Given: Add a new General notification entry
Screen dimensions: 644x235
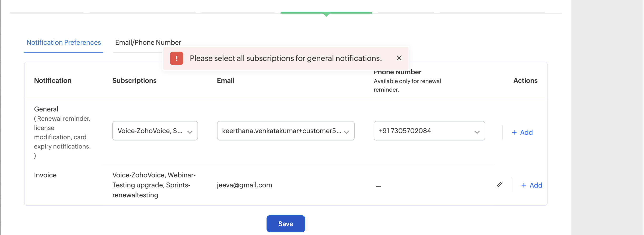Looking at the screenshot, I should point(522,132).
